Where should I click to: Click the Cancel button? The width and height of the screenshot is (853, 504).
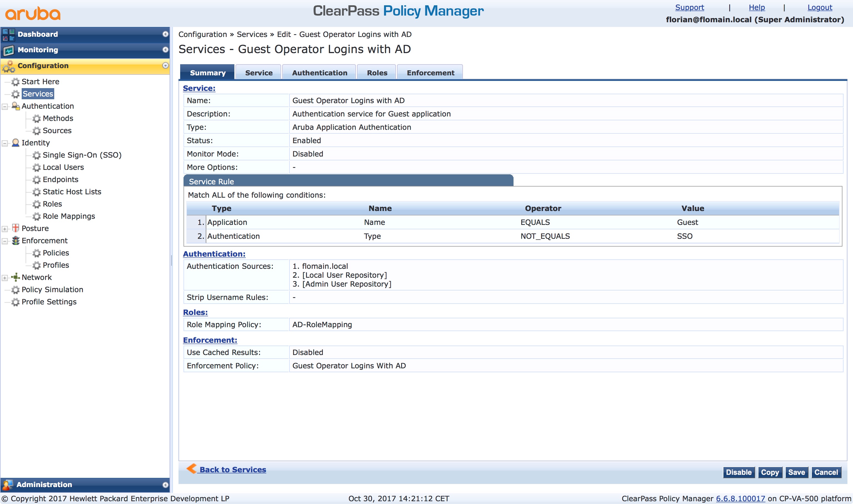click(x=826, y=472)
